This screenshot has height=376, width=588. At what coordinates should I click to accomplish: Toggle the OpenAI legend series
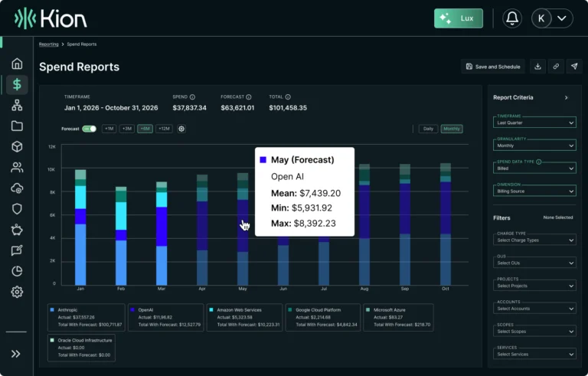click(165, 318)
